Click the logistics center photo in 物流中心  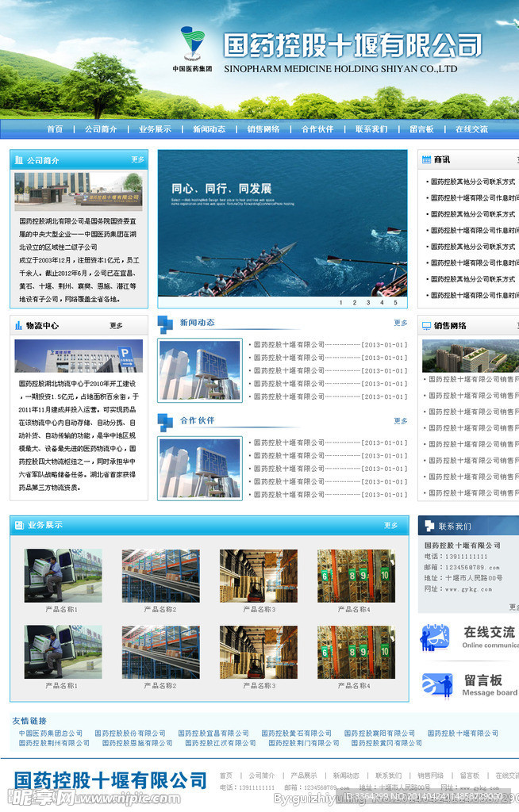pos(79,356)
